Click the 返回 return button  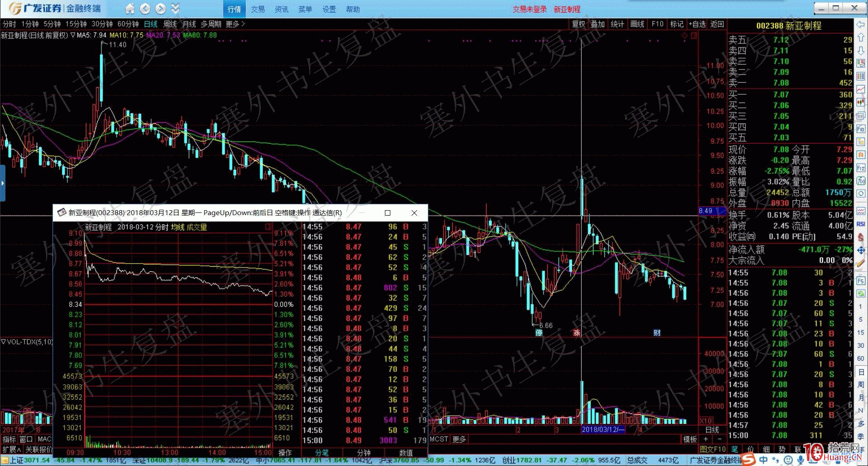click(x=717, y=24)
